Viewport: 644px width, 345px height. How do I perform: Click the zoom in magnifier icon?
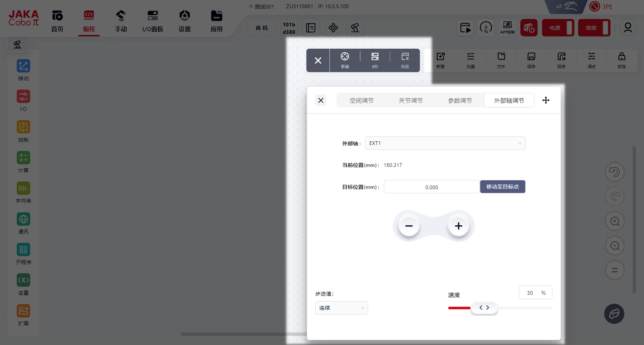(615, 221)
